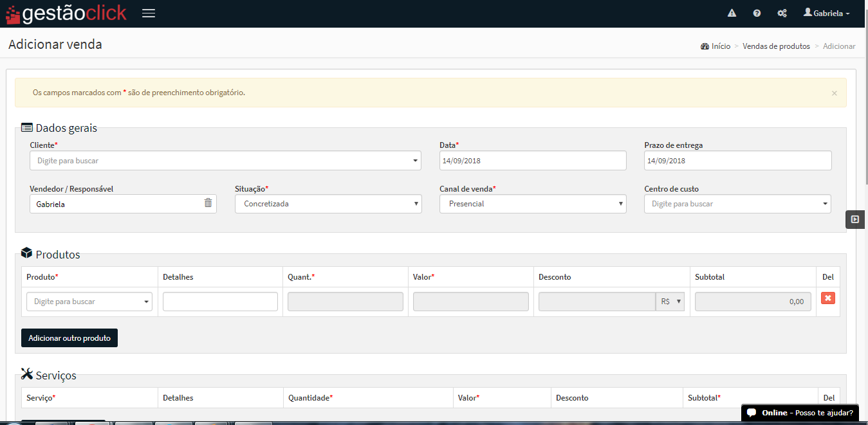Viewport: 868px width, 425px height.
Task: Clear Vendedor with the trash icon
Action: [208, 203]
